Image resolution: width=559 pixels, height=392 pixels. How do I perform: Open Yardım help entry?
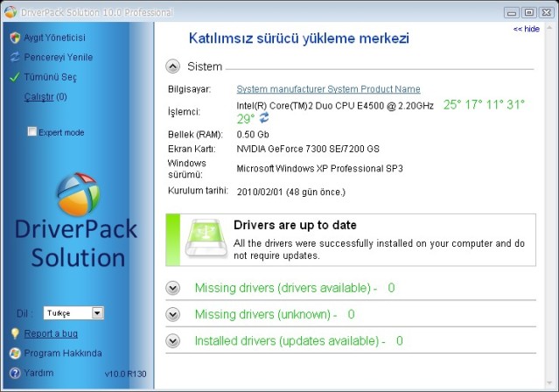(x=38, y=373)
